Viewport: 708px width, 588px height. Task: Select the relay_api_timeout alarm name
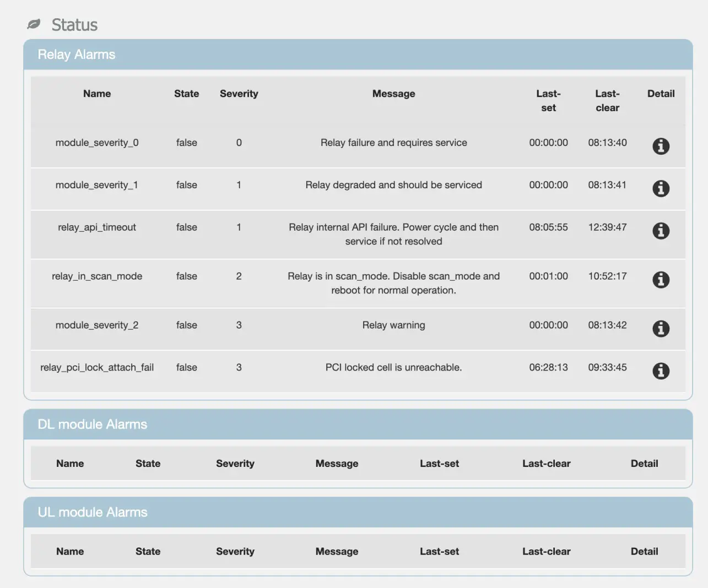tap(97, 227)
